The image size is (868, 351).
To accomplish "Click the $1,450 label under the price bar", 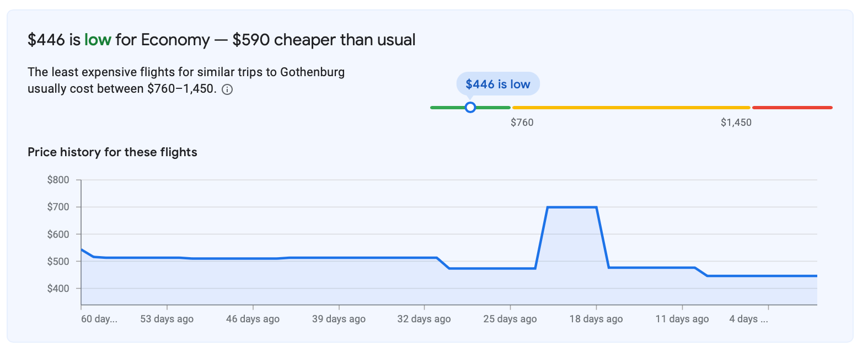I will pyautogui.click(x=736, y=123).
